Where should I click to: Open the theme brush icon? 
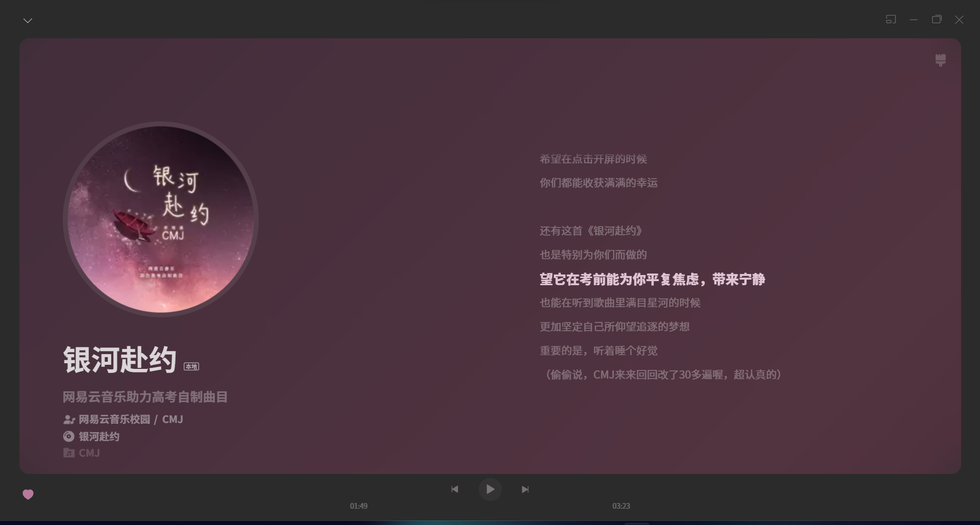pos(941,60)
